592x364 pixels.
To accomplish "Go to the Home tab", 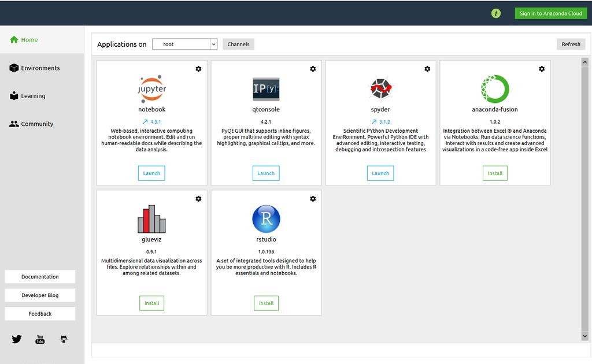I will (x=42, y=40).
